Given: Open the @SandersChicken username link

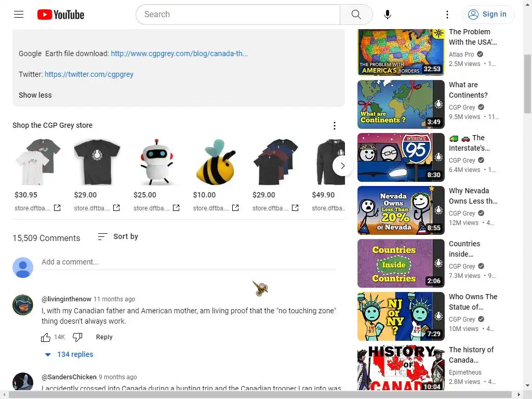Looking at the screenshot, I should 69,377.
